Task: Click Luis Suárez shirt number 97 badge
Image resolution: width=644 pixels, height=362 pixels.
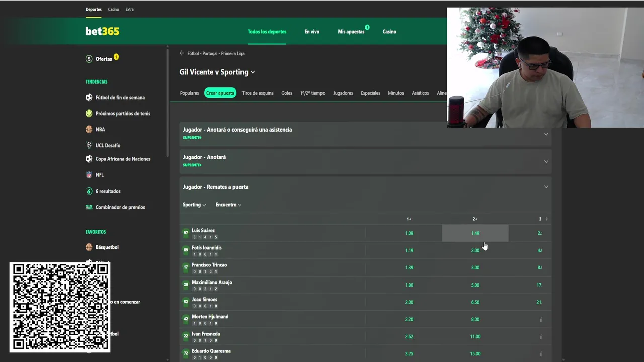Action: point(186,233)
